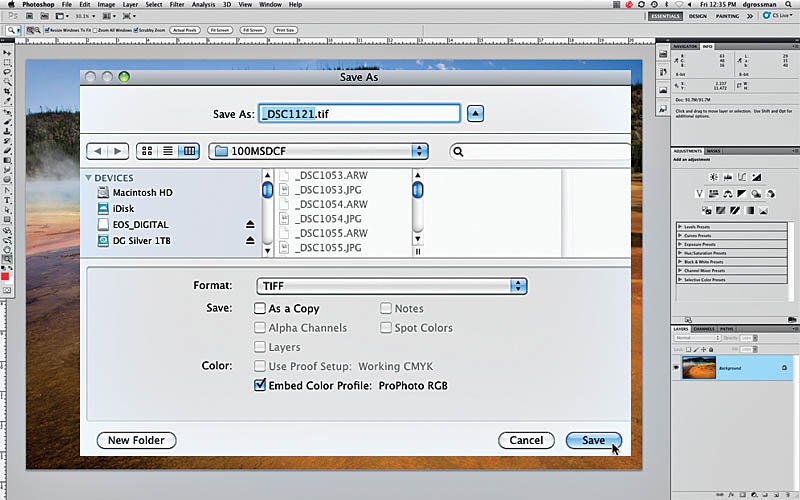Open the Filter menu
This screenshot has width=800, height=500.
click(x=177, y=5)
